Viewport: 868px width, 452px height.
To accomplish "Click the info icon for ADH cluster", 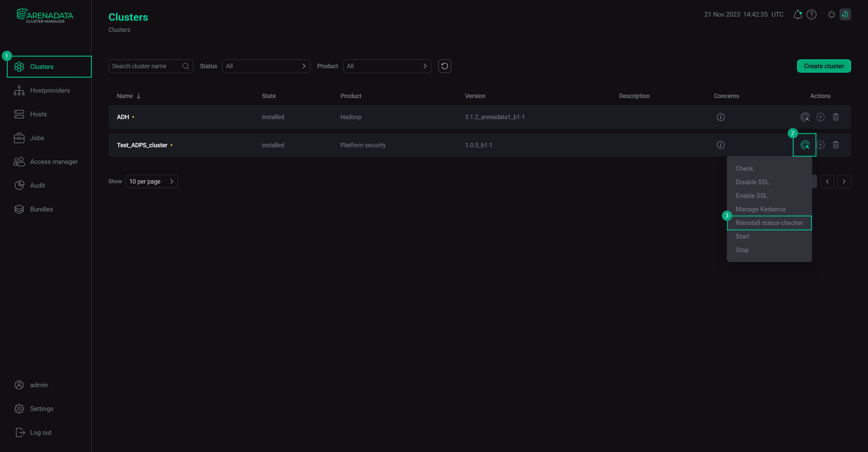I will click(721, 117).
